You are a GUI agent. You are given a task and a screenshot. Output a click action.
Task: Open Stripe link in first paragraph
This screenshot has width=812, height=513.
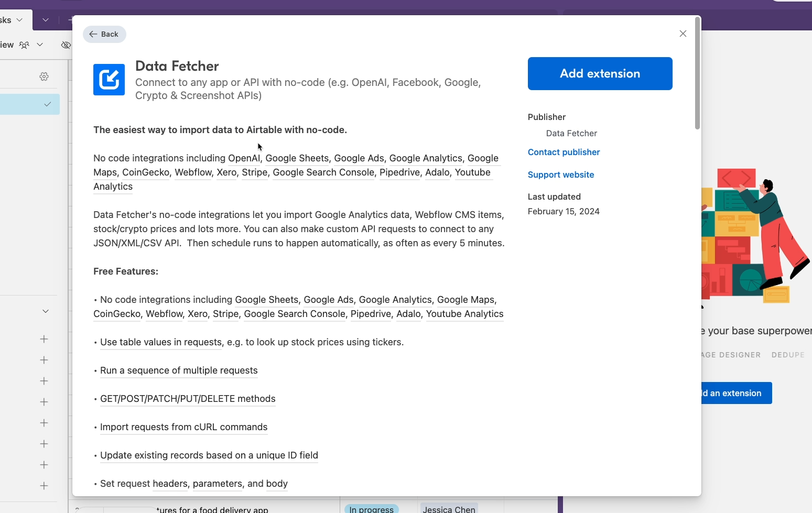(x=255, y=172)
